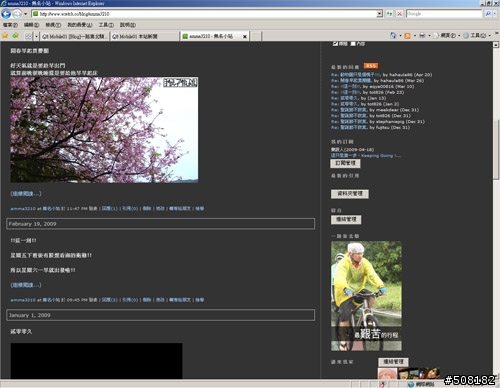This screenshot has height=388, width=500.
Task: Click the IE Forward arrow button
Action: point(17,14)
